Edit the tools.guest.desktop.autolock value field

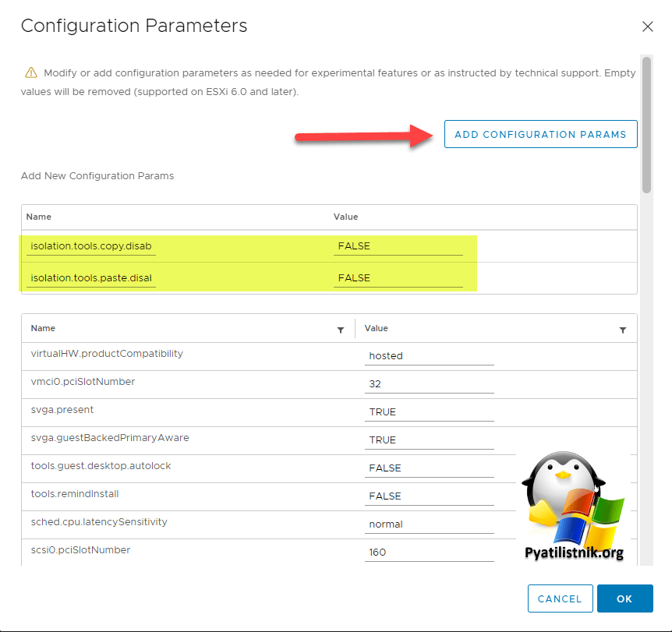[429, 468]
